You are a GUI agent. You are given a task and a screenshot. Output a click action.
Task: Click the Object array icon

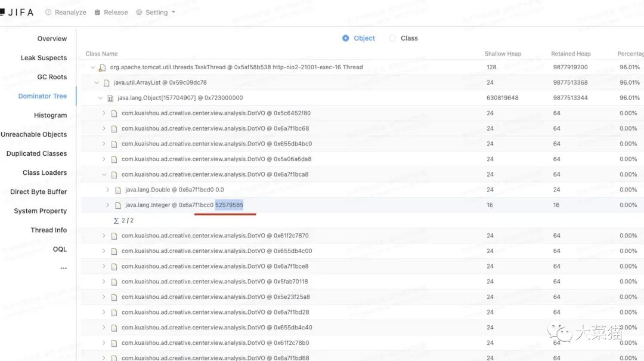pos(110,98)
